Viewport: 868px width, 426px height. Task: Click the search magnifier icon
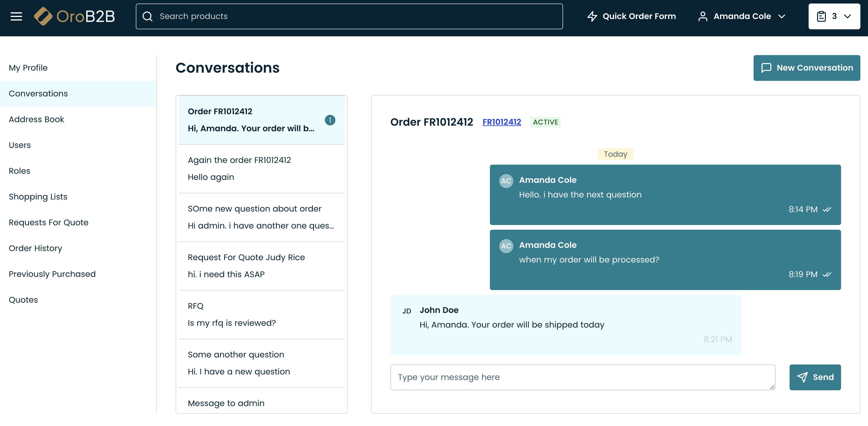tap(147, 16)
